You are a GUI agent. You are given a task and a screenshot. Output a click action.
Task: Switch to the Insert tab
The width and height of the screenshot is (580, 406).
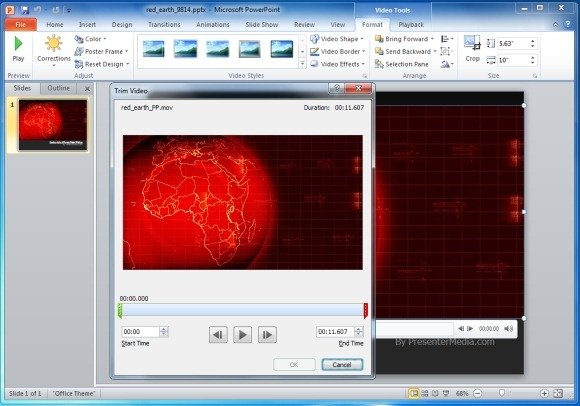(x=87, y=24)
